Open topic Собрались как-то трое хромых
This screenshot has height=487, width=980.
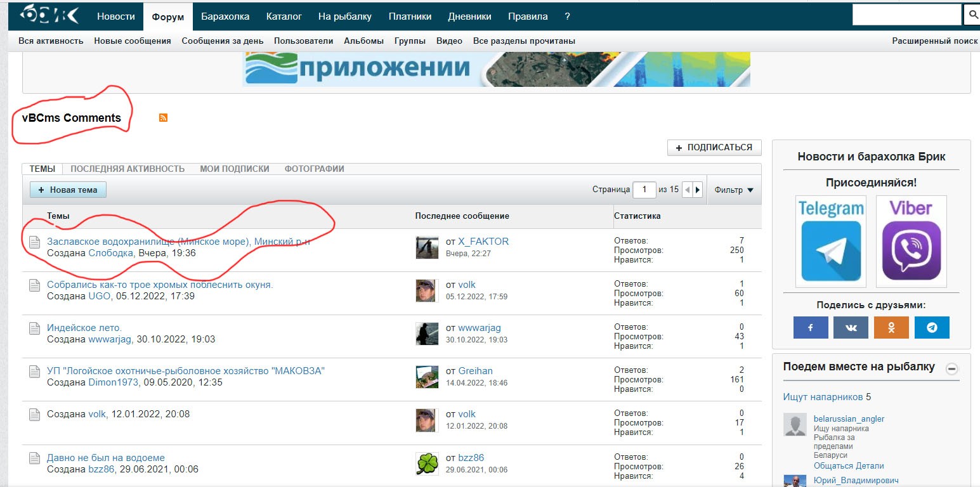point(160,285)
